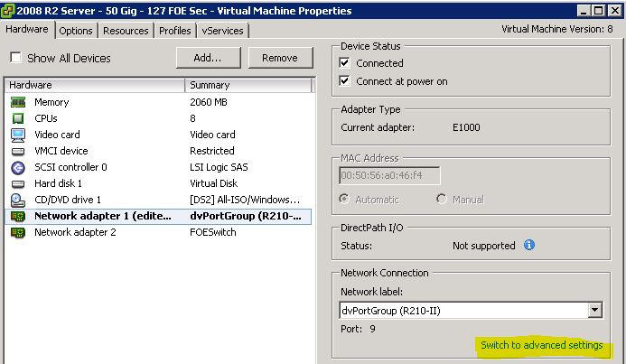Viewport: 626px width, 364px height.
Task: Select the Automatic MAC address radio
Action: (x=344, y=199)
